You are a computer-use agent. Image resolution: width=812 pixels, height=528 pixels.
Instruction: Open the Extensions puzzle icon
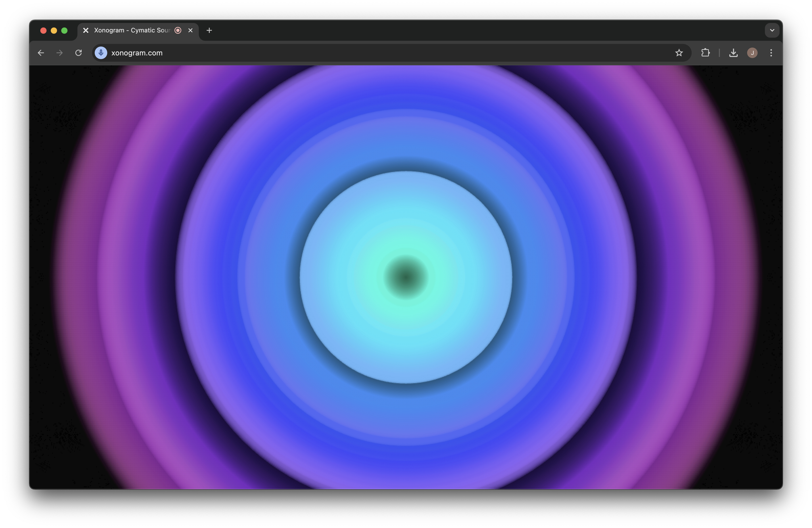pos(705,53)
